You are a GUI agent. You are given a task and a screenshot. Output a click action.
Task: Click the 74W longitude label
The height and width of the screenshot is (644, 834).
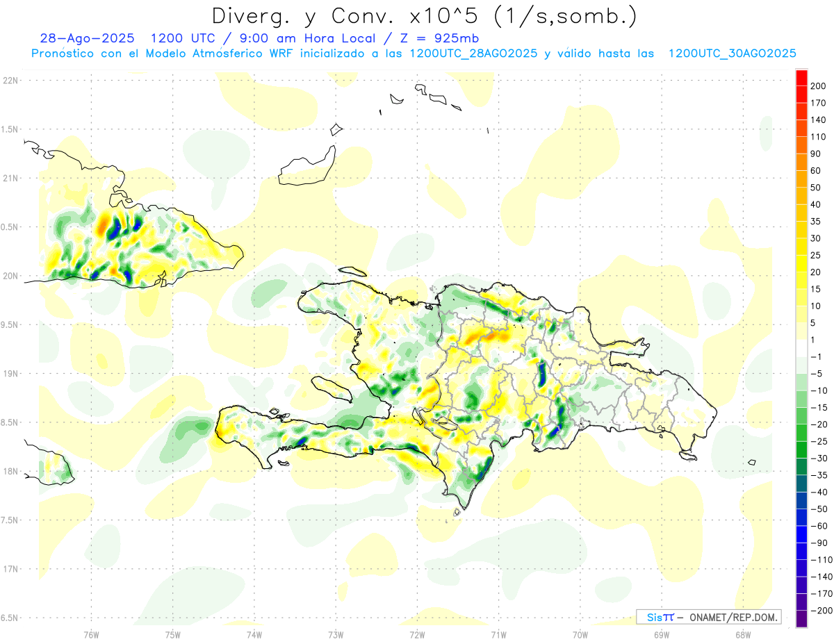click(254, 634)
